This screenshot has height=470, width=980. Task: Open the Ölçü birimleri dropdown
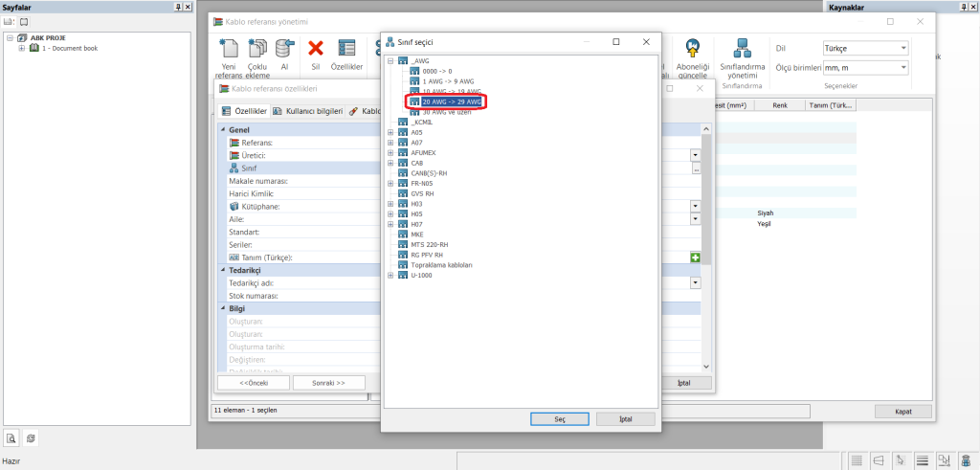[865, 68]
